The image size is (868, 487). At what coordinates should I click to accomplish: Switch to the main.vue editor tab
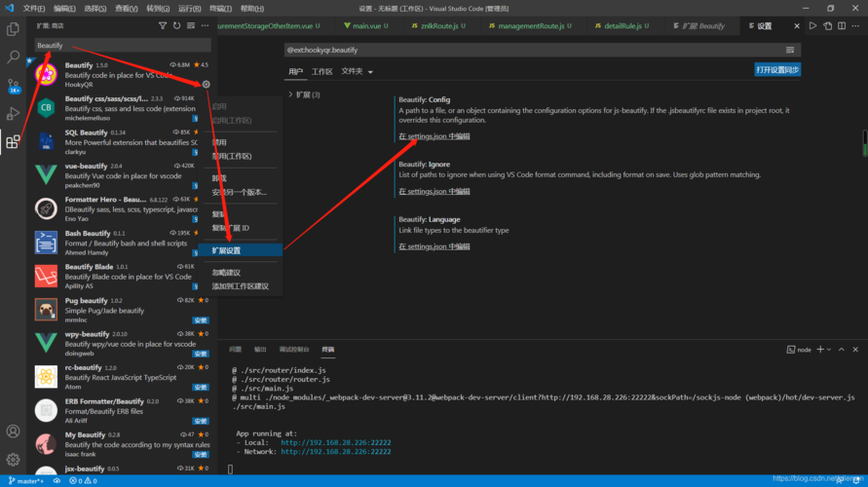click(x=370, y=26)
